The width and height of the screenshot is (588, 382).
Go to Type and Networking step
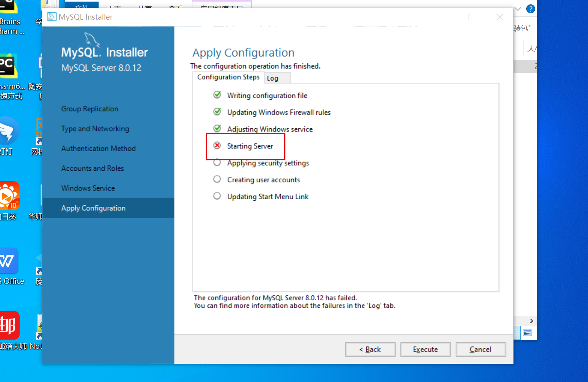click(x=95, y=129)
